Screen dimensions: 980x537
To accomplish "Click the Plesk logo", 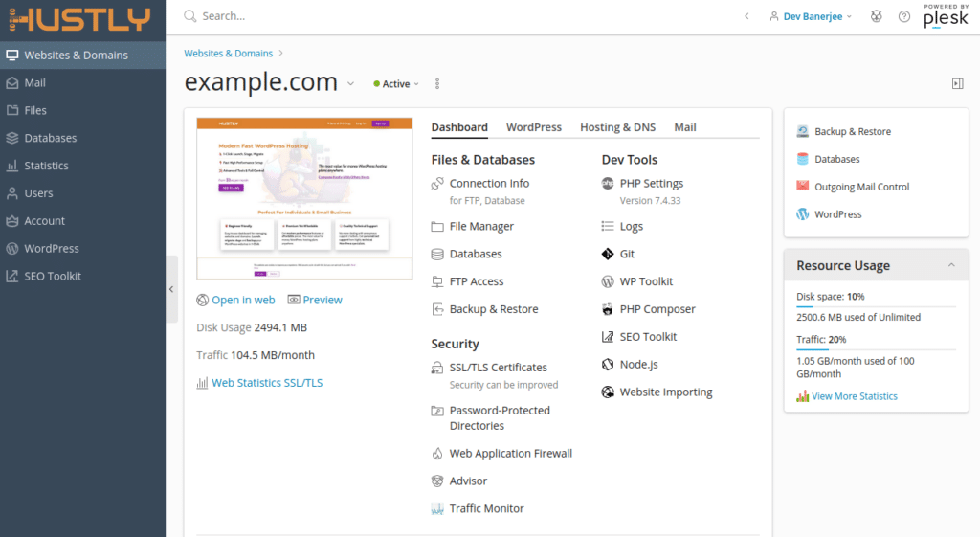I will pos(947,16).
